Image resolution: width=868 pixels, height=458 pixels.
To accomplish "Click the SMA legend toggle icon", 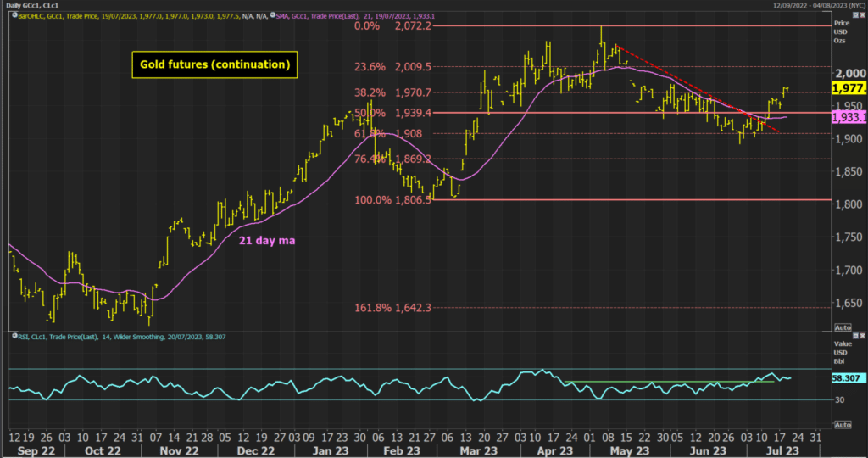I will click(x=271, y=14).
